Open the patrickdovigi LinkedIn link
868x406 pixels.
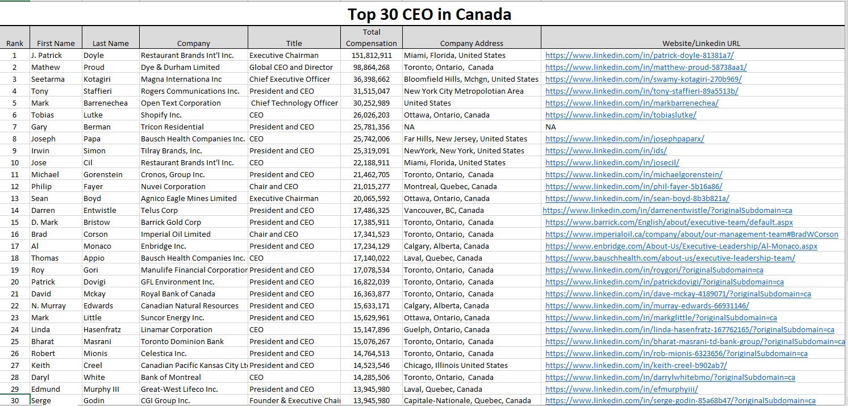[665, 282]
